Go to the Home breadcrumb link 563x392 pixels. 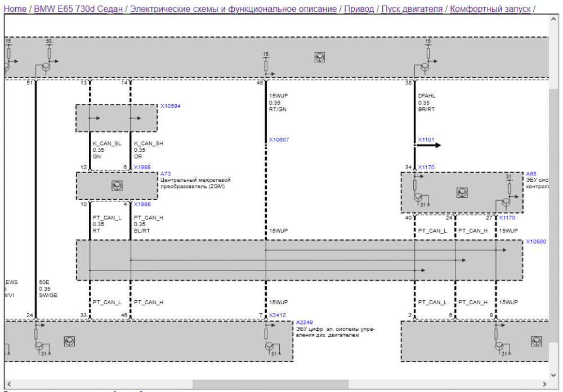coord(15,9)
